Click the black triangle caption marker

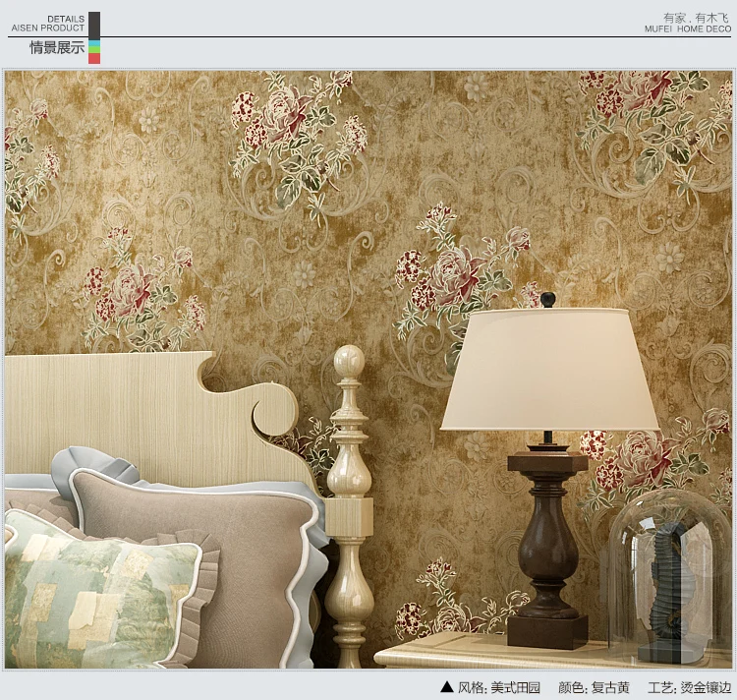[x=447, y=687]
